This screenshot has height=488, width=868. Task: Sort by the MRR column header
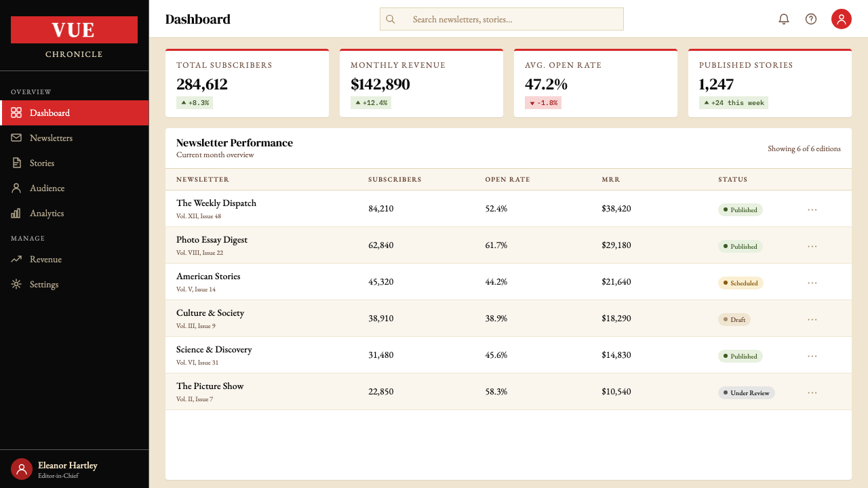click(610, 180)
